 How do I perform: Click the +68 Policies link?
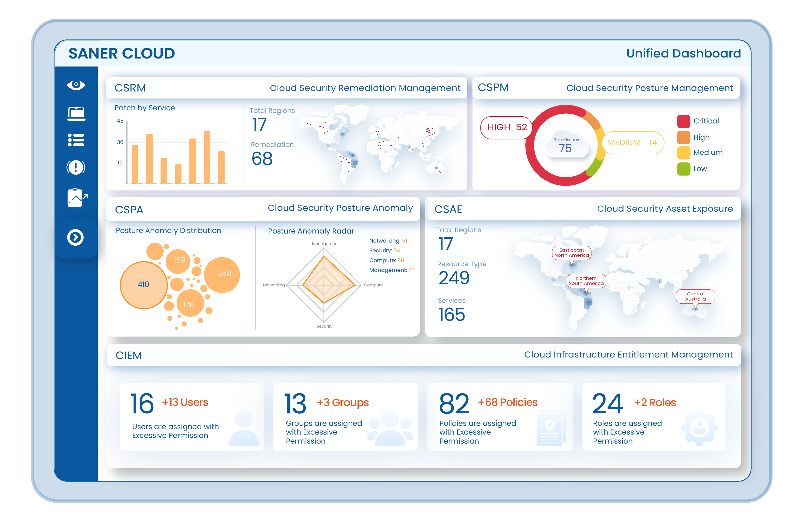pos(508,402)
